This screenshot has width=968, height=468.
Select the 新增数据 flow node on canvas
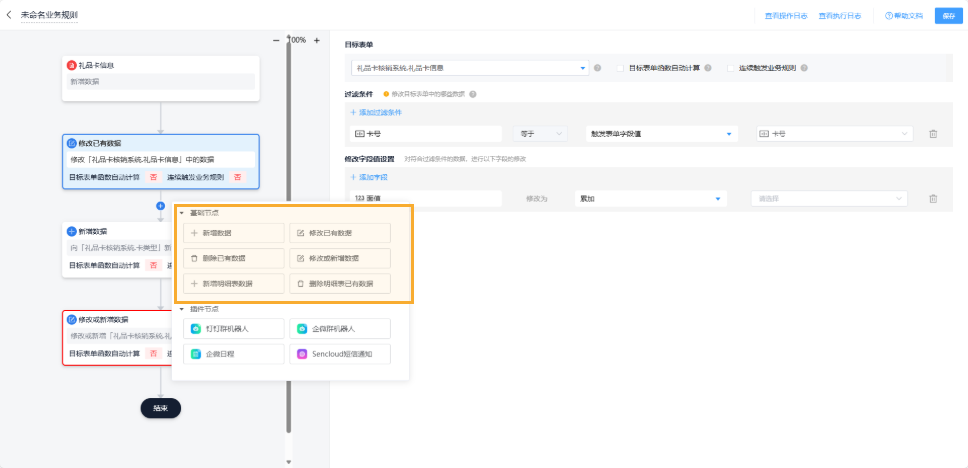[x=117, y=249]
